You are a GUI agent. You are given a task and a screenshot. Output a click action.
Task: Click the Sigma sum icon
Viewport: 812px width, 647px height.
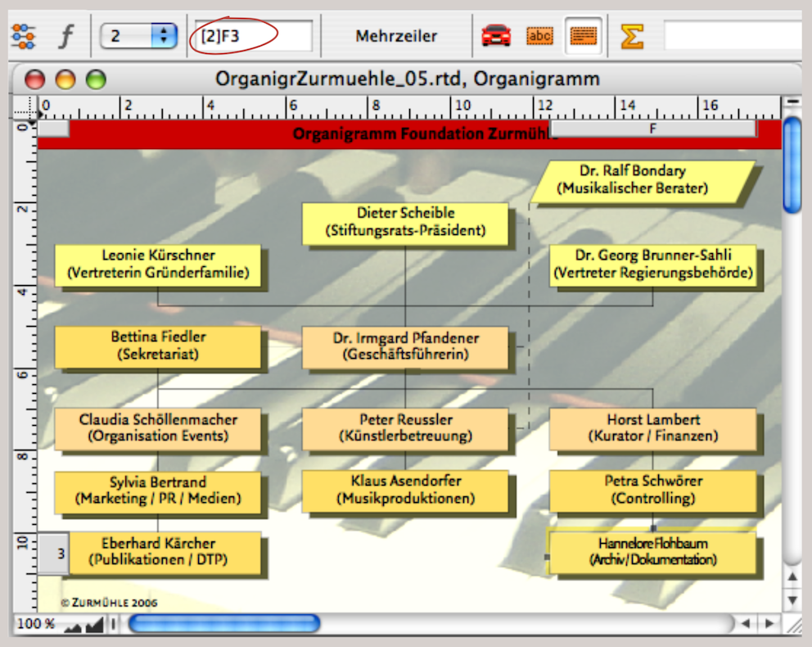[631, 36]
